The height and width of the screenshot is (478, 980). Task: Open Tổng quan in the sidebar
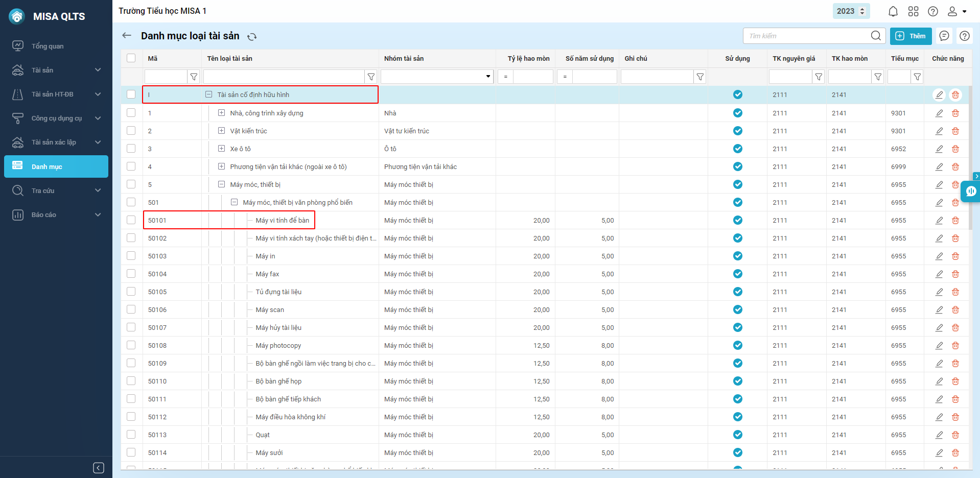point(48,46)
